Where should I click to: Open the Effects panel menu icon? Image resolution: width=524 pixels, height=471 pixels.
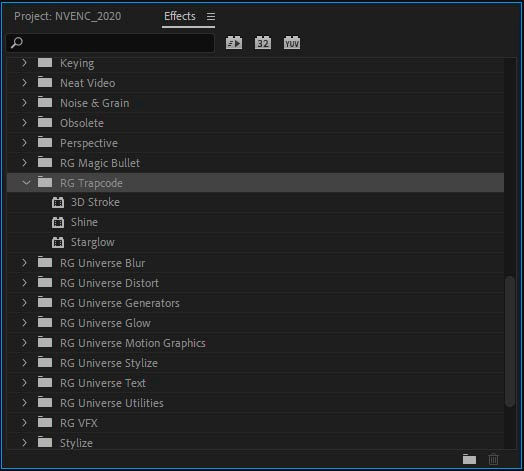(x=211, y=16)
